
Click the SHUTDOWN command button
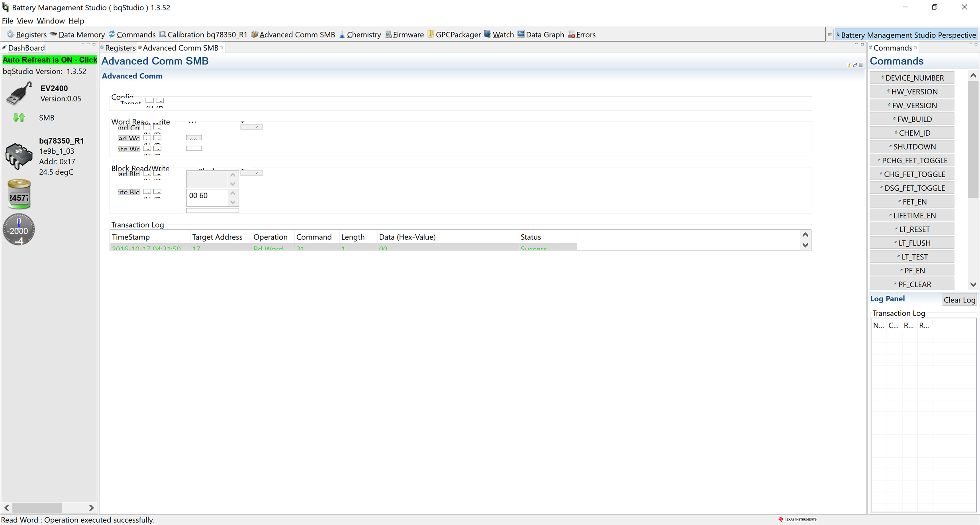pos(912,147)
